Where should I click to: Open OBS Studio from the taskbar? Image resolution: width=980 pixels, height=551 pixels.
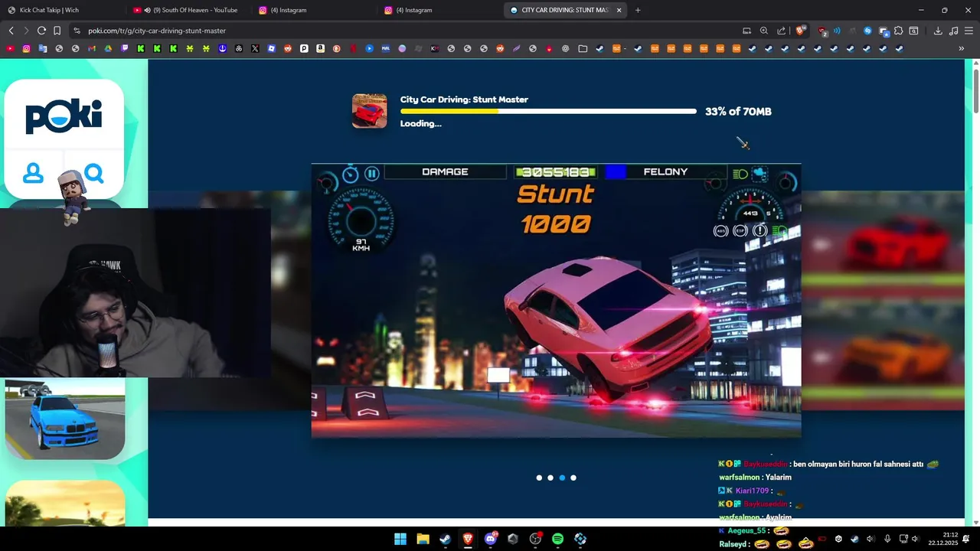click(535, 539)
